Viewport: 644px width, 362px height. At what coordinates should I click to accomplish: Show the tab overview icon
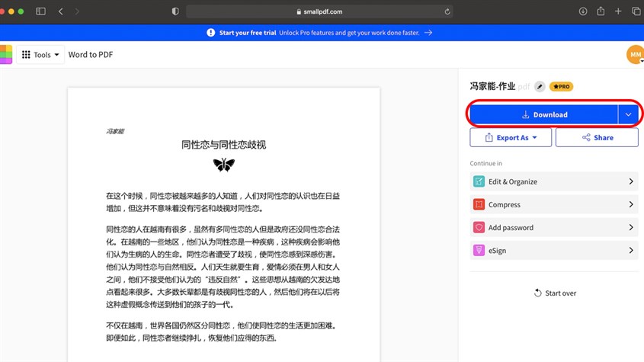click(x=636, y=11)
